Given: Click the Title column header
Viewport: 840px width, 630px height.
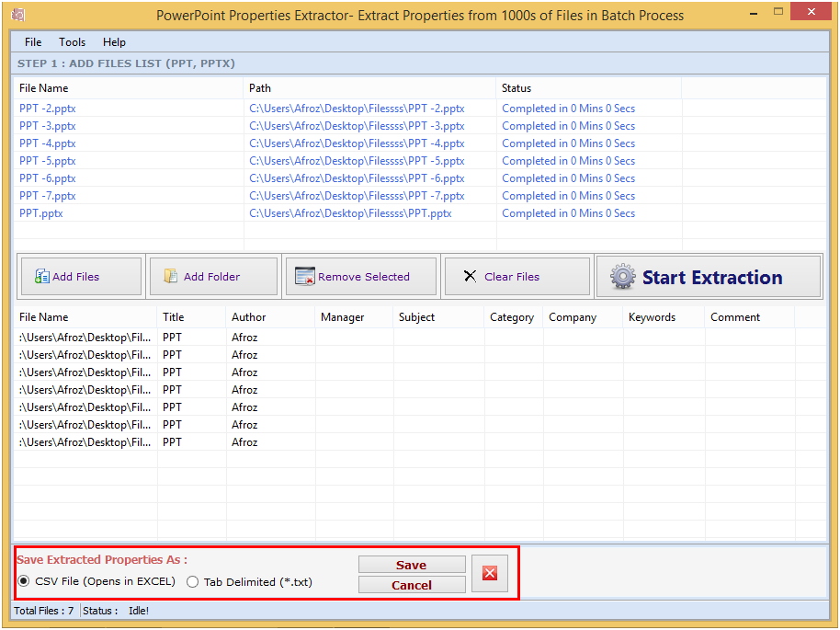Looking at the screenshot, I should [x=191, y=317].
